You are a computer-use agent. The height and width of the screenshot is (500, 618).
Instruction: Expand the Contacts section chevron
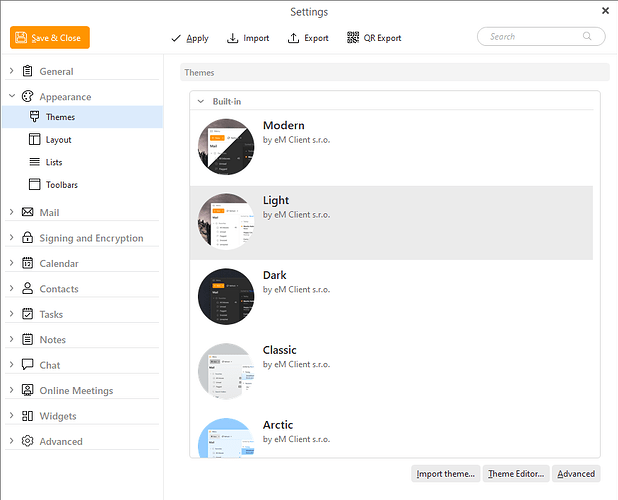[x=11, y=288]
